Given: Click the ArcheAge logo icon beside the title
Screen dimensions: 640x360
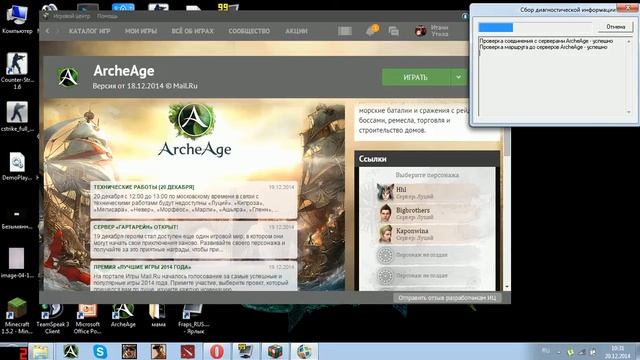Looking at the screenshot, I should tap(68, 77).
